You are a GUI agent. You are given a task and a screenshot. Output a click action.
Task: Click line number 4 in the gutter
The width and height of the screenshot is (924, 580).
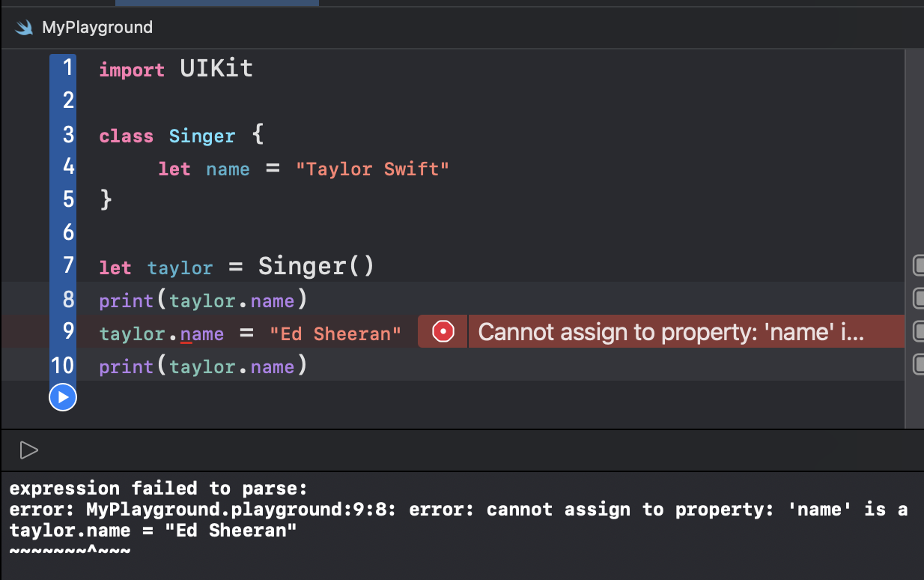tap(68, 166)
